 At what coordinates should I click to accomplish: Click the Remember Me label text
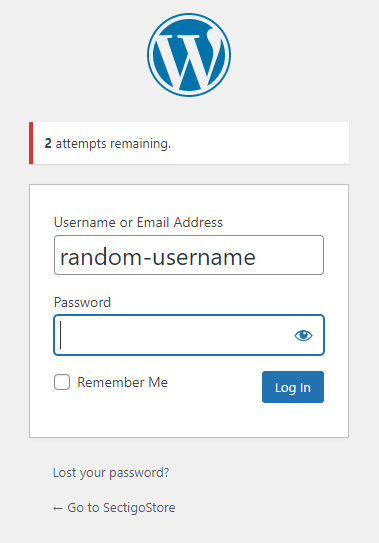122,382
